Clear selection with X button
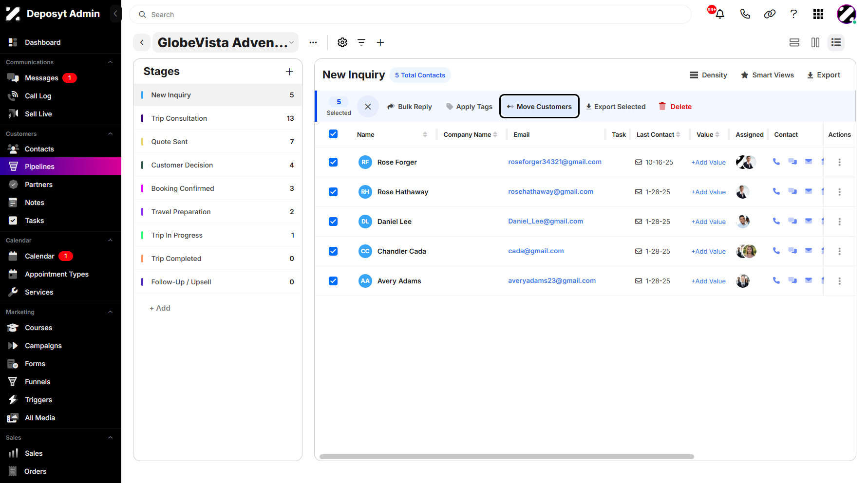The image size is (868, 483). coord(368,106)
